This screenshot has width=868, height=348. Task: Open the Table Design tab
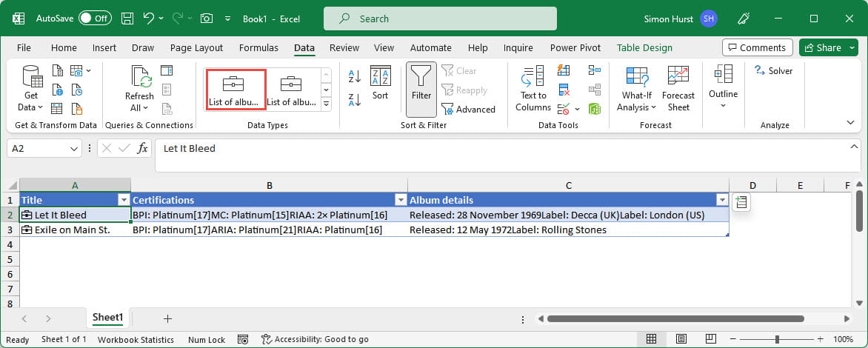644,48
